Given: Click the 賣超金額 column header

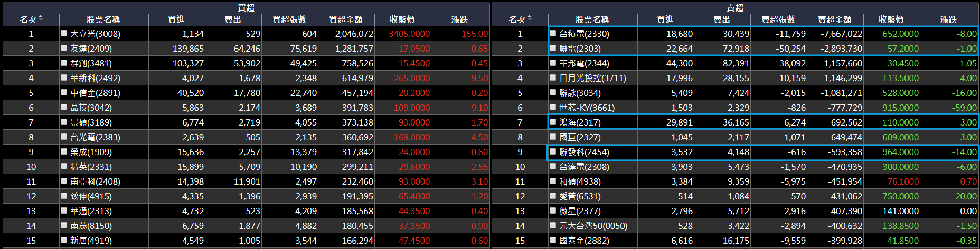Looking at the screenshot, I should point(835,20).
